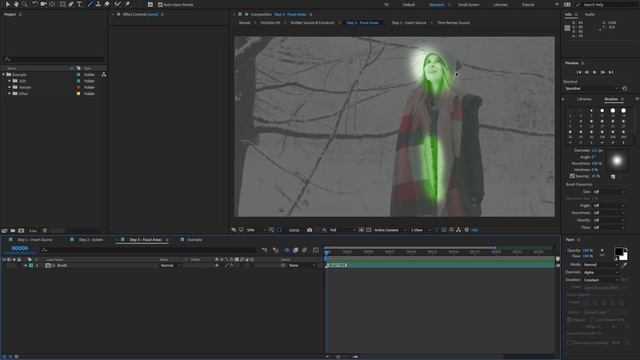Toggle brush Spacing checkbox
The height and width of the screenshot is (360, 640).
click(x=572, y=176)
